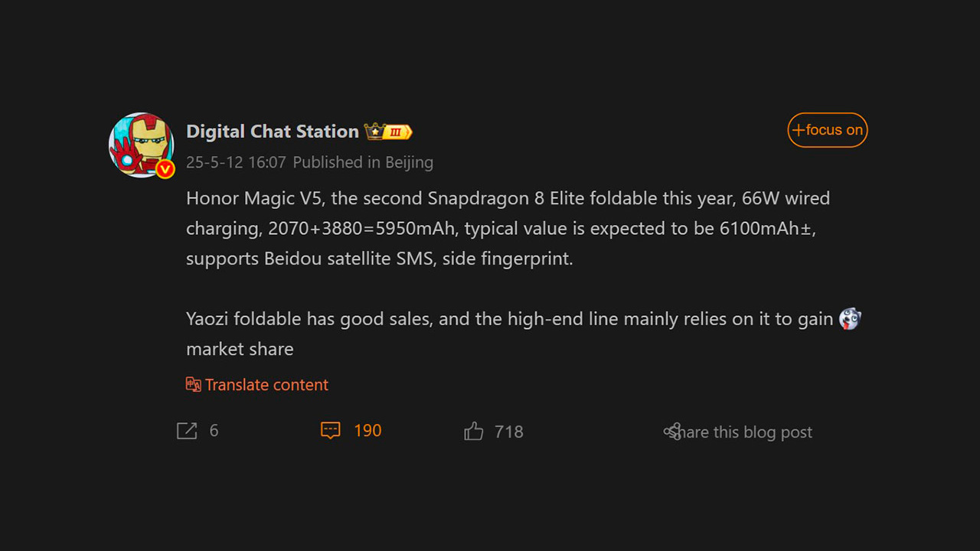Screen dimensions: 980x551
Task: Click the 'Translate content' link
Action: (266, 385)
